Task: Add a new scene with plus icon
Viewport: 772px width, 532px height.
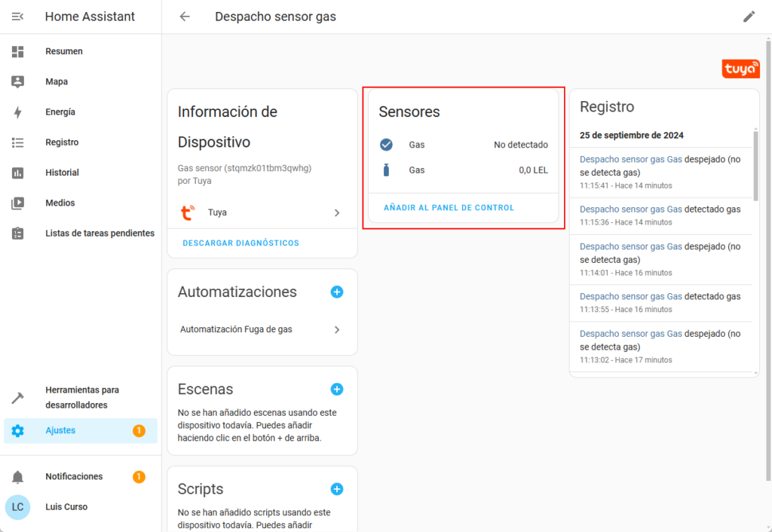Action: coord(337,389)
